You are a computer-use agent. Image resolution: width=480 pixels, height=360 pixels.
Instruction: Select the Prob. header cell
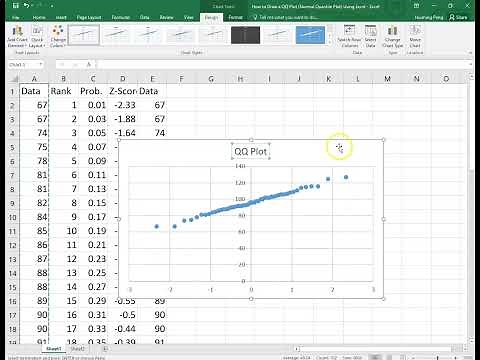click(x=93, y=91)
